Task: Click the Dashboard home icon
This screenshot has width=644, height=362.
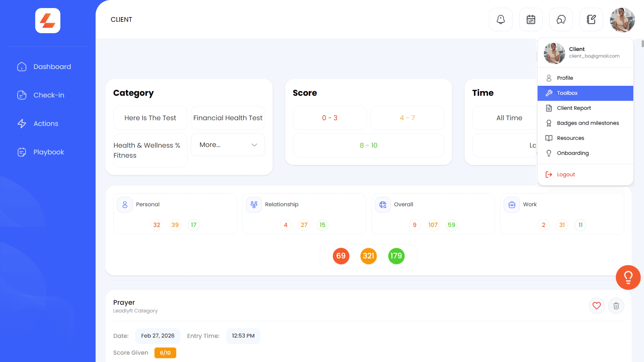Action: tap(22, 67)
